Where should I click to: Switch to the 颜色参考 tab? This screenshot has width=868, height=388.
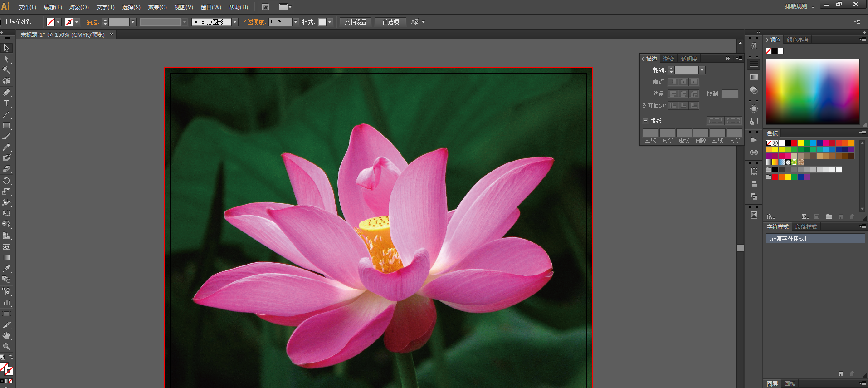click(x=798, y=40)
